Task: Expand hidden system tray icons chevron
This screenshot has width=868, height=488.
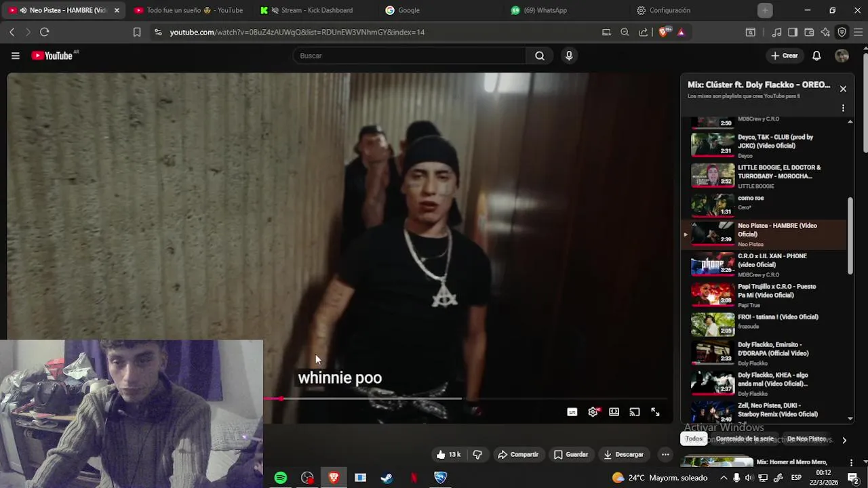Action: (724, 478)
